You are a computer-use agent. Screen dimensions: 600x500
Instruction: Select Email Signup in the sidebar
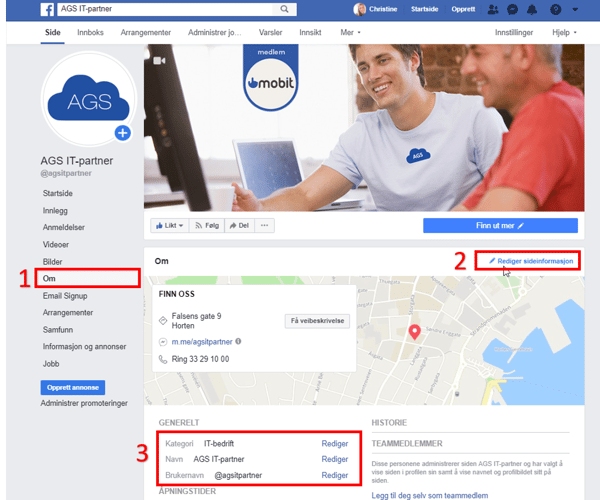click(x=65, y=296)
